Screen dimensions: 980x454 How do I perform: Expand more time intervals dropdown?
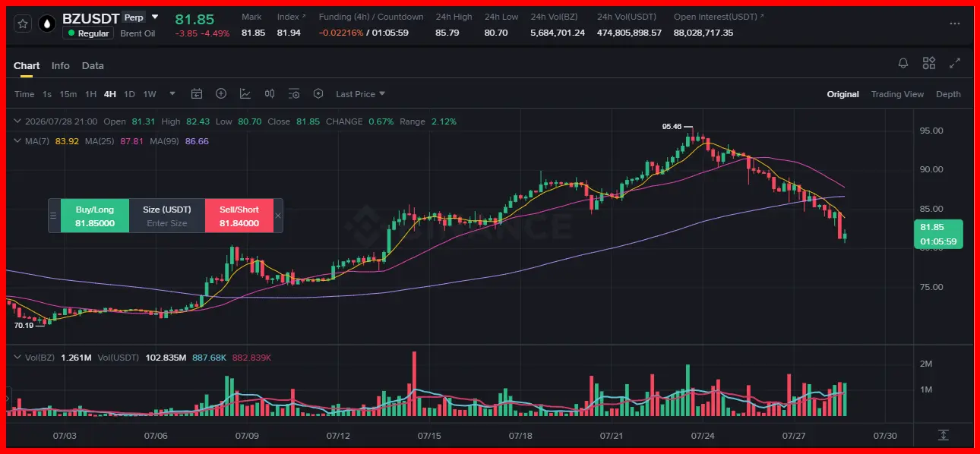172,94
